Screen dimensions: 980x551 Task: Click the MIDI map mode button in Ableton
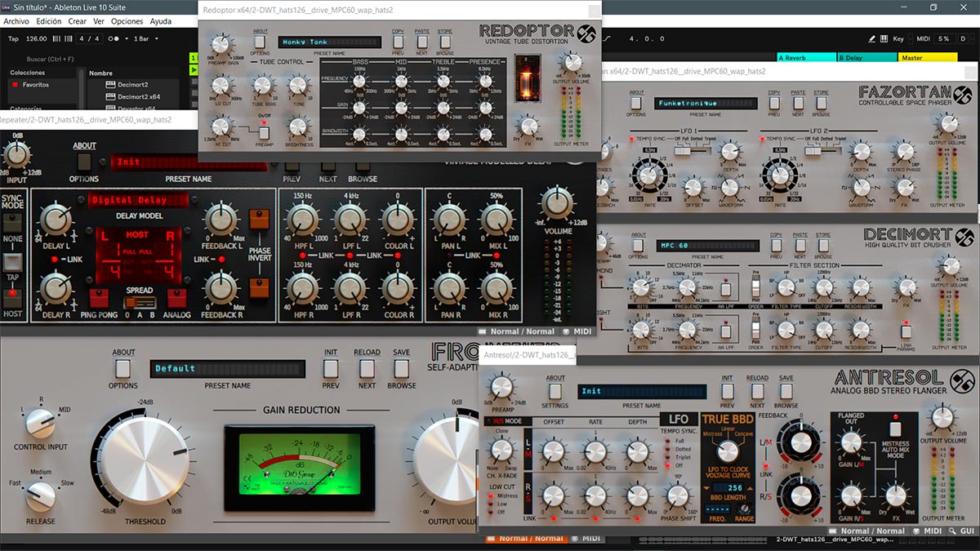click(x=923, y=38)
